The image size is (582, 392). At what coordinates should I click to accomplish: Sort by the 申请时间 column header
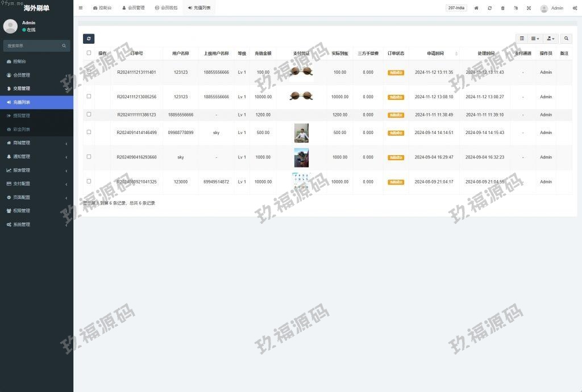tap(435, 53)
